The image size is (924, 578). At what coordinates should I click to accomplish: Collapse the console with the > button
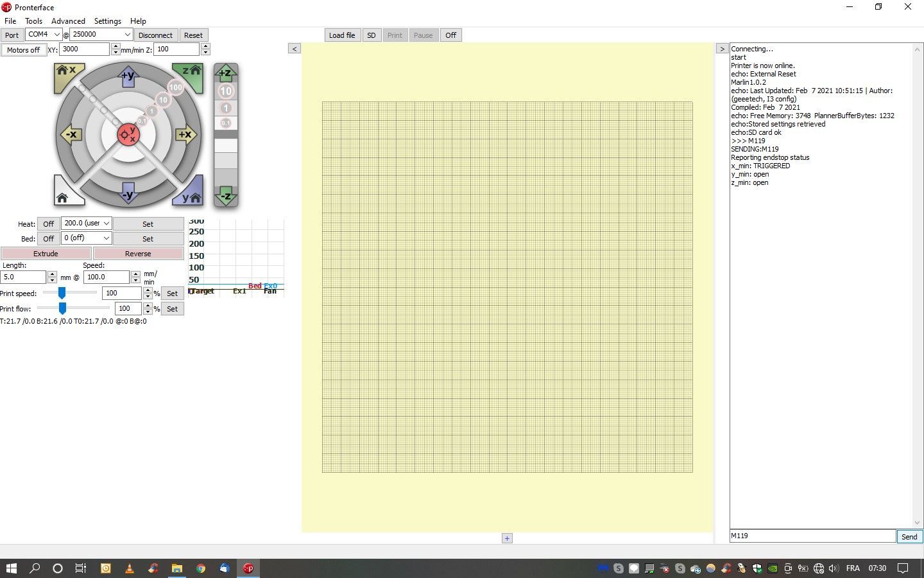pyautogui.click(x=722, y=49)
